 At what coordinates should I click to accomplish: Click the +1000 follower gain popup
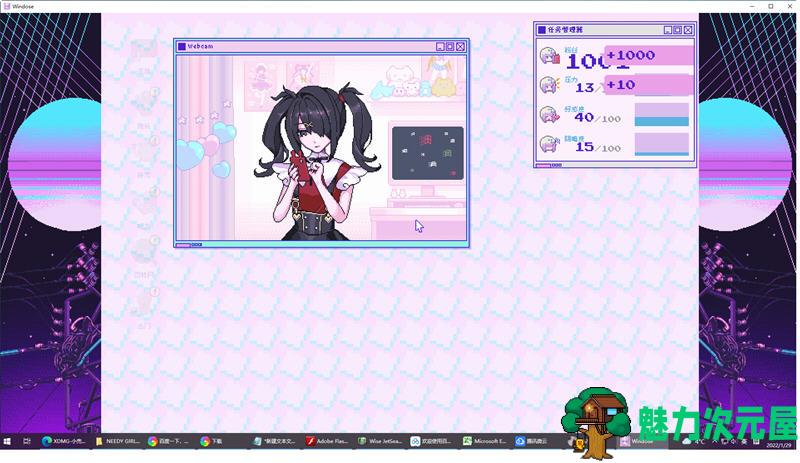click(x=649, y=55)
